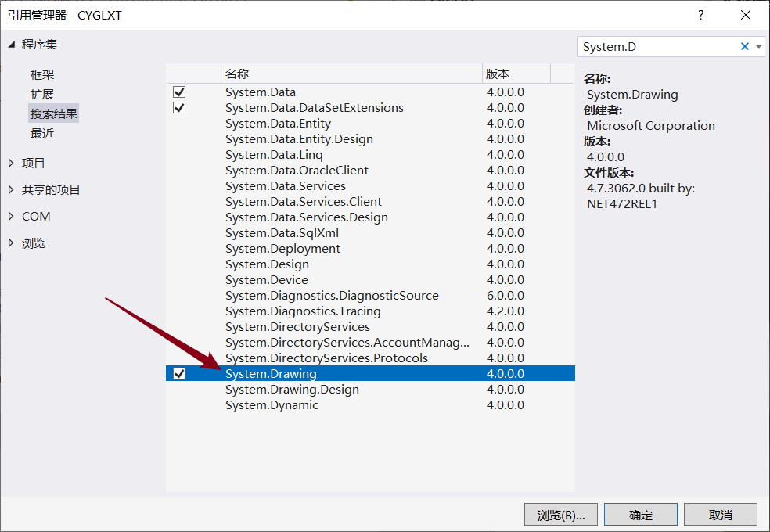This screenshot has height=532, width=770.
Task: Click the 6.0.0.0 version cell
Action: pyautogui.click(x=506, y=296)
